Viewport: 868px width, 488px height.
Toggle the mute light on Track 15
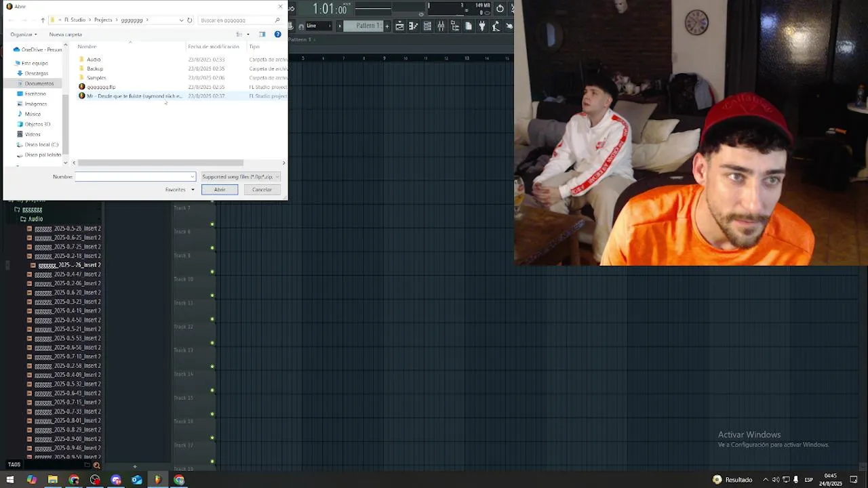tap(212, 414)
